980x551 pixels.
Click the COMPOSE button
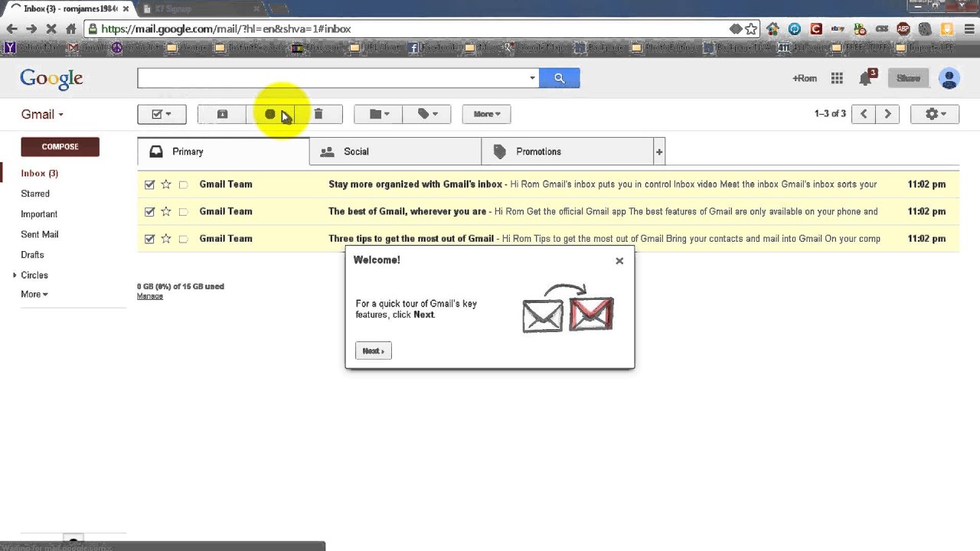(60, 146)
